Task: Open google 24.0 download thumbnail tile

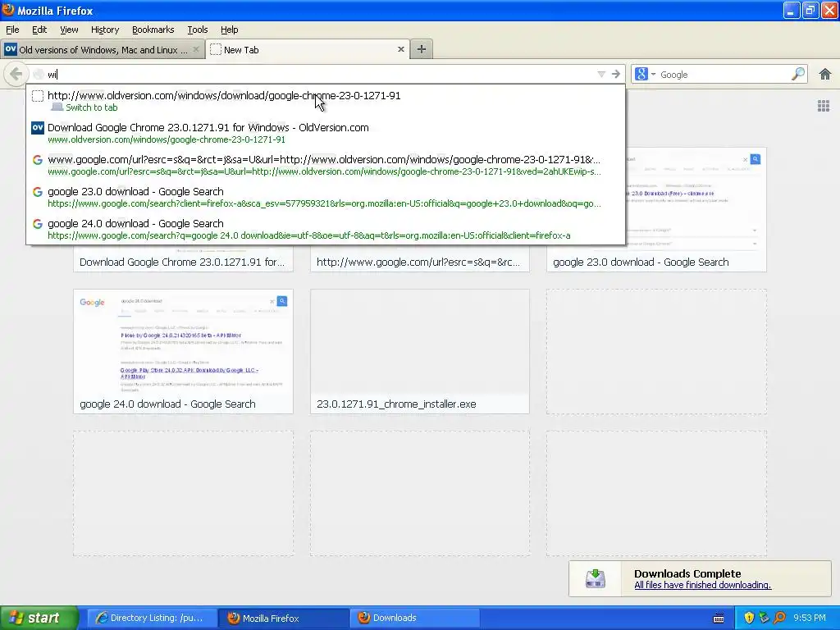Action: pos(183,351)
